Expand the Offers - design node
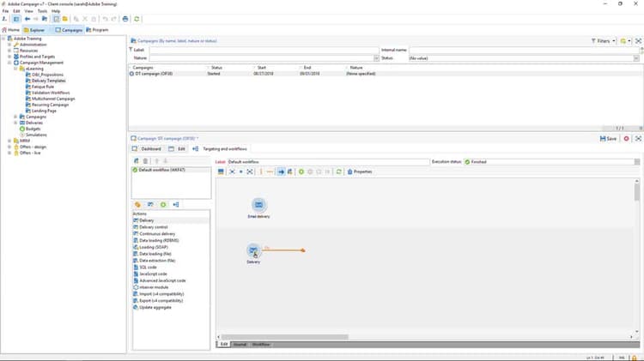This screenshot has height=361, width=644. tap(9, 147)
